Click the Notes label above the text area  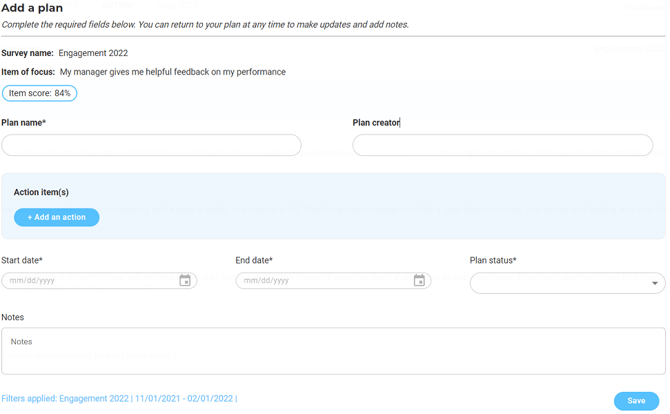tap(13, 317)
